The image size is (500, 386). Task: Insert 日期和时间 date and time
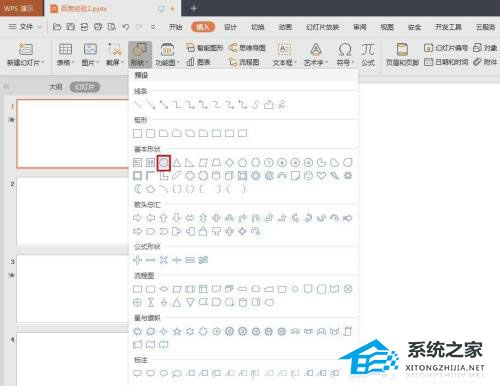click(x=446, y=62)
